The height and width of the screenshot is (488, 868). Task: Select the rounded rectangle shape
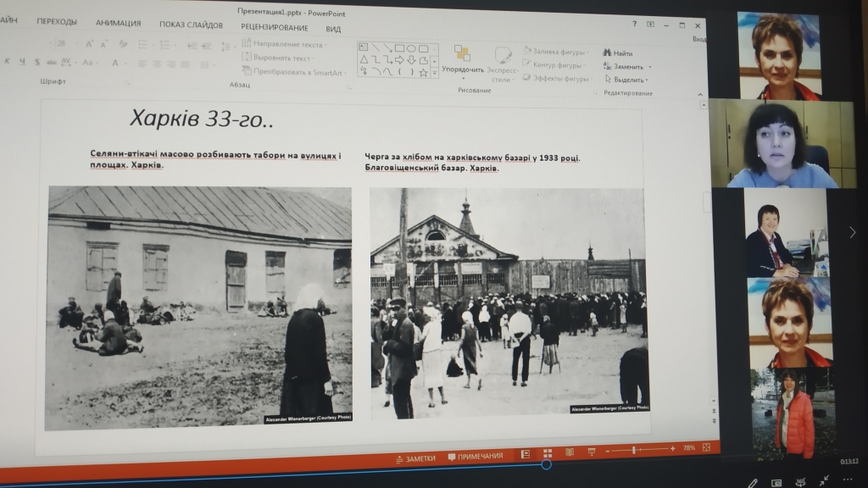tap(424, 48)
